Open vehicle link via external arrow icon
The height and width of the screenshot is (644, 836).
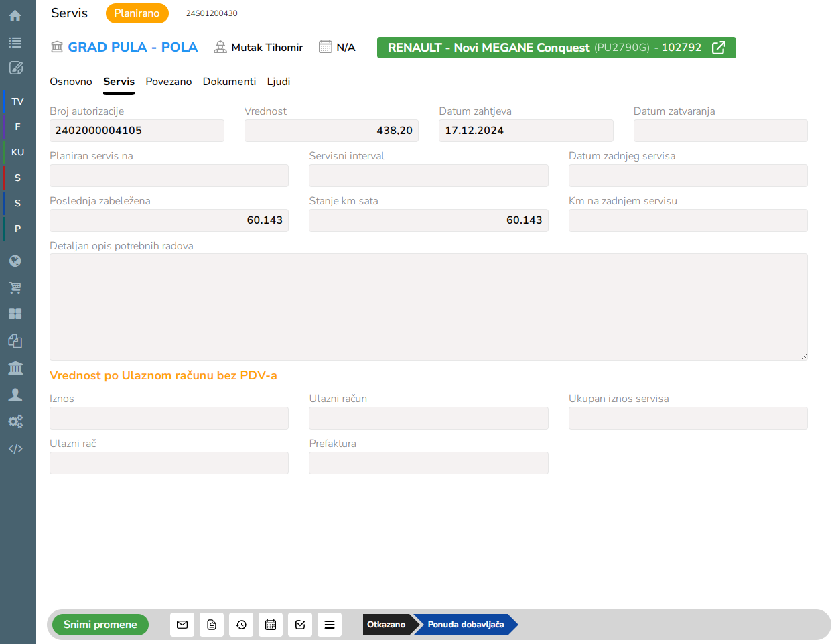pos(719,48)
